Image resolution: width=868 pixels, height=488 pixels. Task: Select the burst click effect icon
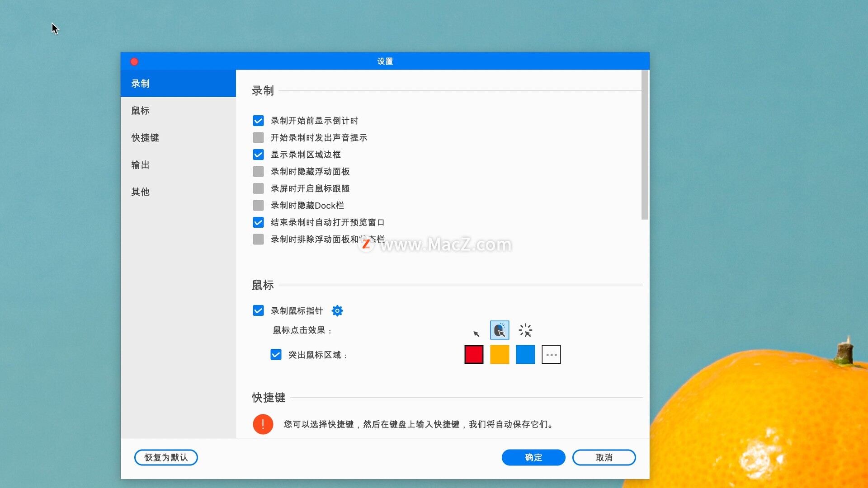[525, 330]
